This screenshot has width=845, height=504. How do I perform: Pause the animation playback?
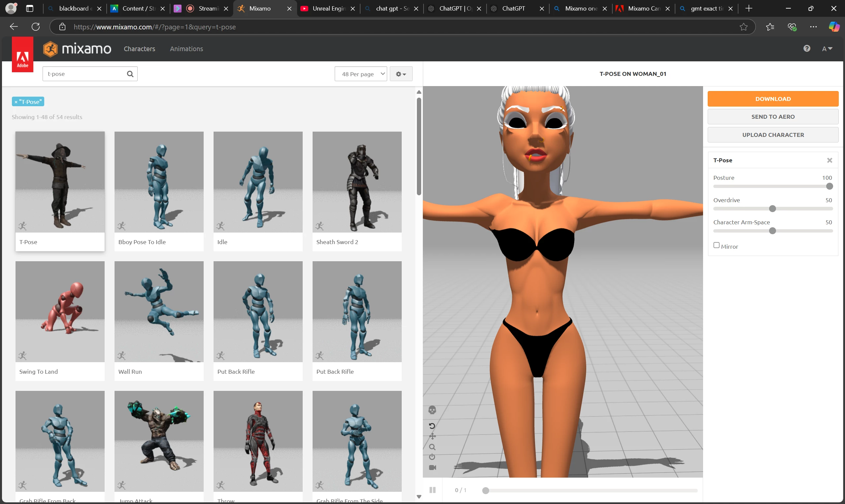[x=432, y=490]
